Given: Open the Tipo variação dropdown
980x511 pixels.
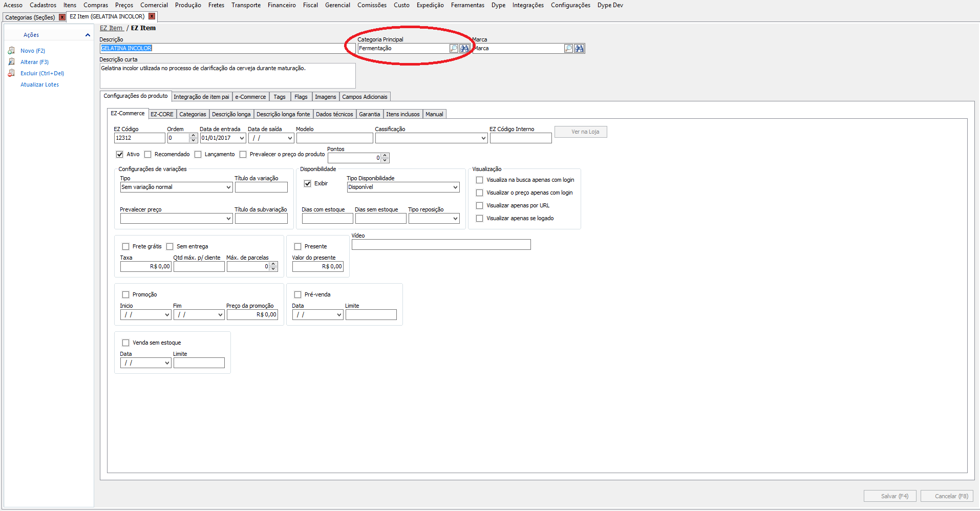Looking at the screenshot, I should tap(228, 187).
